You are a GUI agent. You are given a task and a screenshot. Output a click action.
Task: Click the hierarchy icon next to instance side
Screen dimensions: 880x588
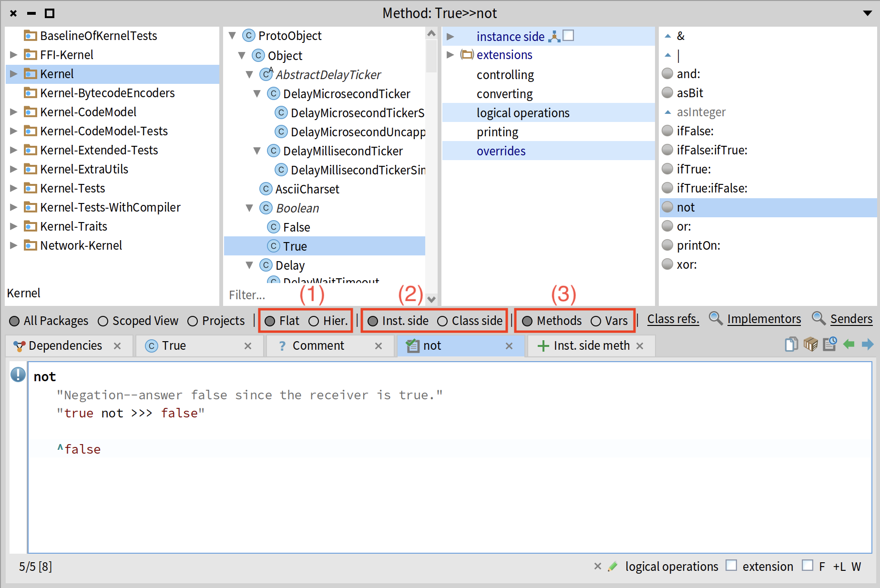[x=554, y=36]
